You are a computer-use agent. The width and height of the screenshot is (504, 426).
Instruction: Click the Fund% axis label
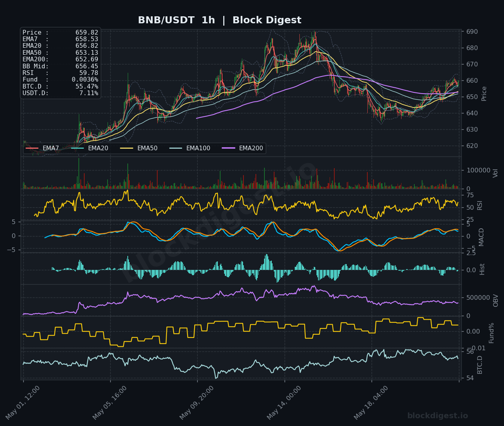click(x=491, y=333)
